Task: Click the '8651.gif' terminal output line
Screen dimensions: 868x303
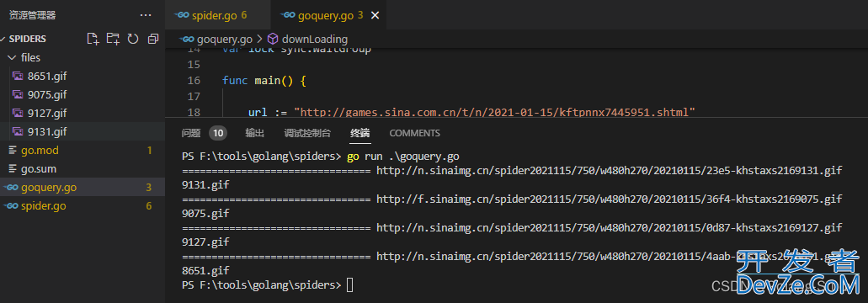Action: tap(205, 271)
